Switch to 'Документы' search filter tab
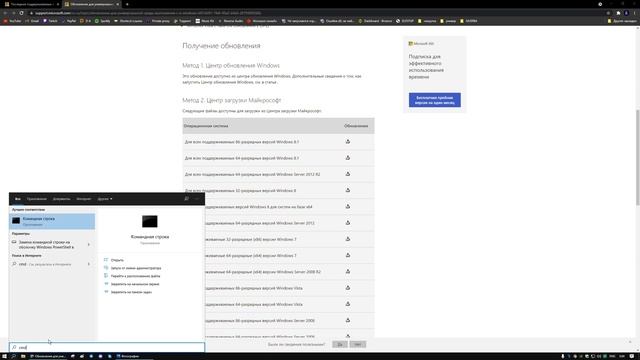The height and width of the screenshot is (360, 640). 62,199
